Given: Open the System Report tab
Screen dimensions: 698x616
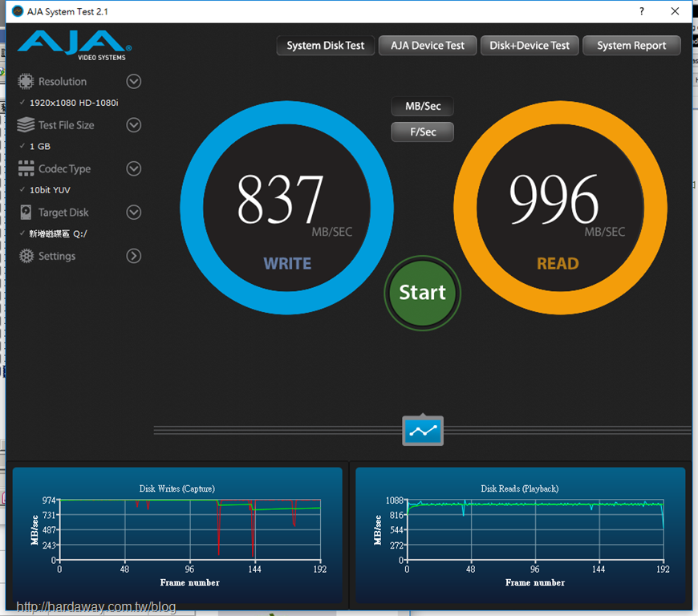Looking at the screenshot, I should pos(631,46).
